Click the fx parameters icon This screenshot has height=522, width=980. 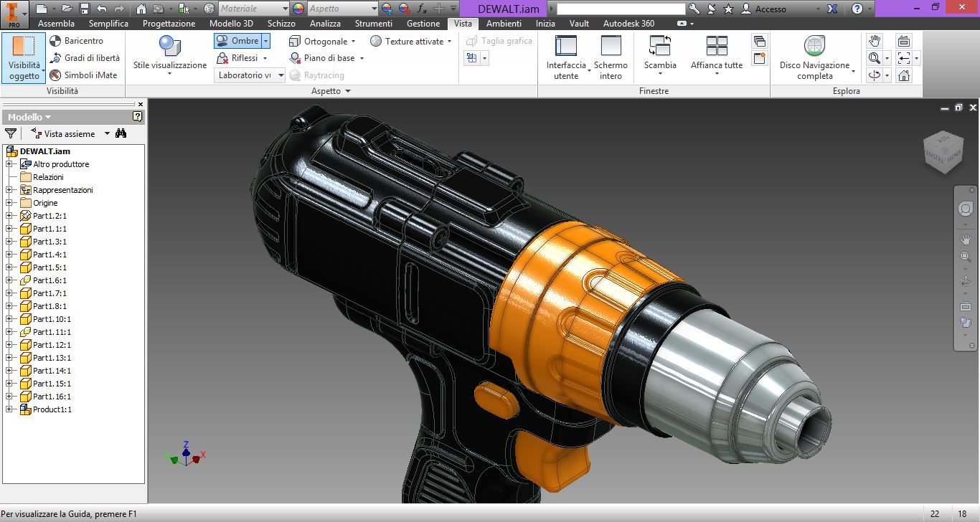pyautogui.click(x=423, y=9)
